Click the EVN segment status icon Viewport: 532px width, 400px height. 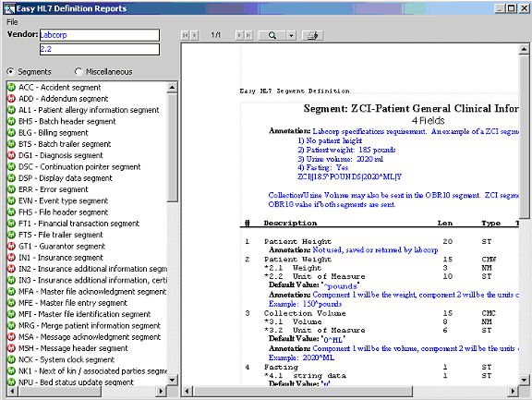pyautogui.click(x=11, y=200)
